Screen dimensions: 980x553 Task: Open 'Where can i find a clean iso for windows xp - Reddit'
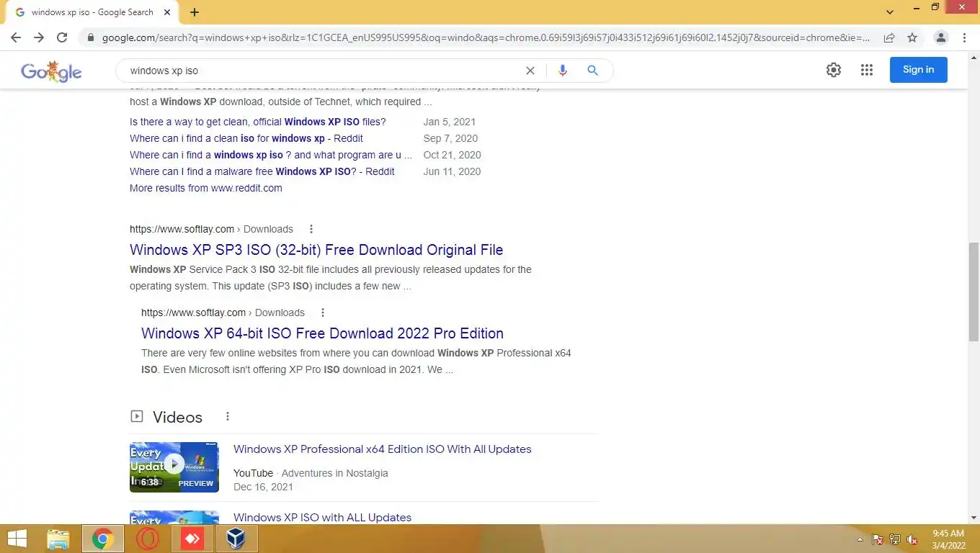246,138
